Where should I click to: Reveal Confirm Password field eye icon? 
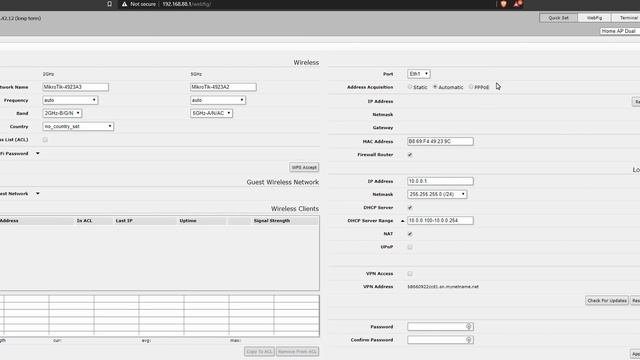tap(469, 340)
